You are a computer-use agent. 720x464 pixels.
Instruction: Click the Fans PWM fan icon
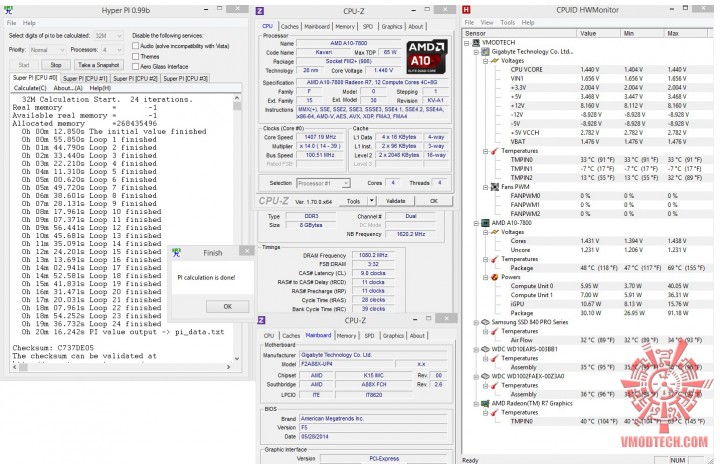pos(495,187)
